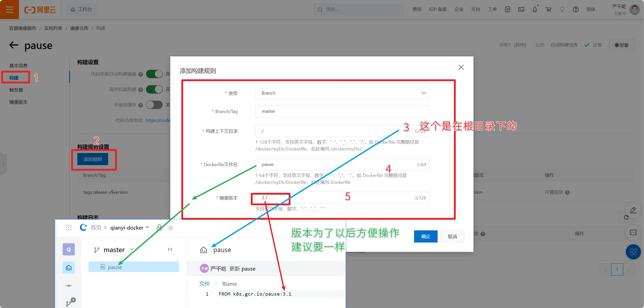
Task: Click the help question mark icon
Action: 576,9
